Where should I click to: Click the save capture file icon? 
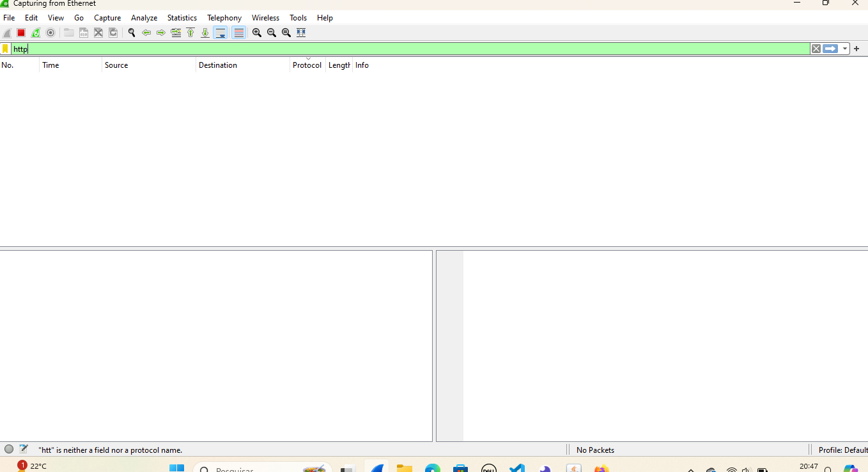[83, 33]
